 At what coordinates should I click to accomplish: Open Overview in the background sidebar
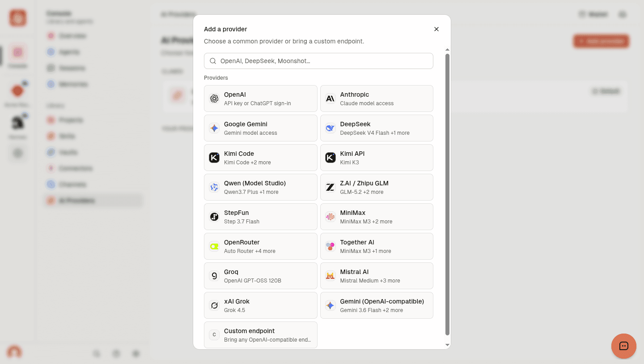(93, 36)
